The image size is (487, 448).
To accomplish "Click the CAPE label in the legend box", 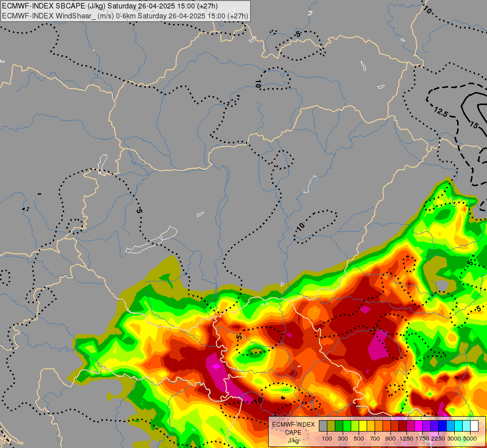I will coord(293,433).
